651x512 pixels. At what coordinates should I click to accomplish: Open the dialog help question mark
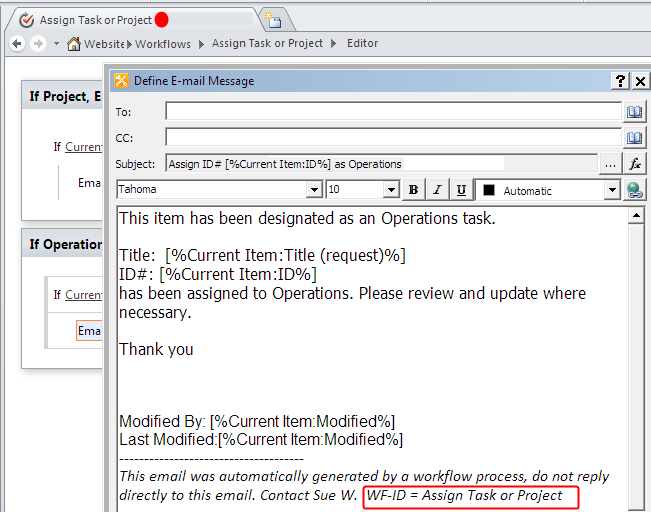pos(620,81)
